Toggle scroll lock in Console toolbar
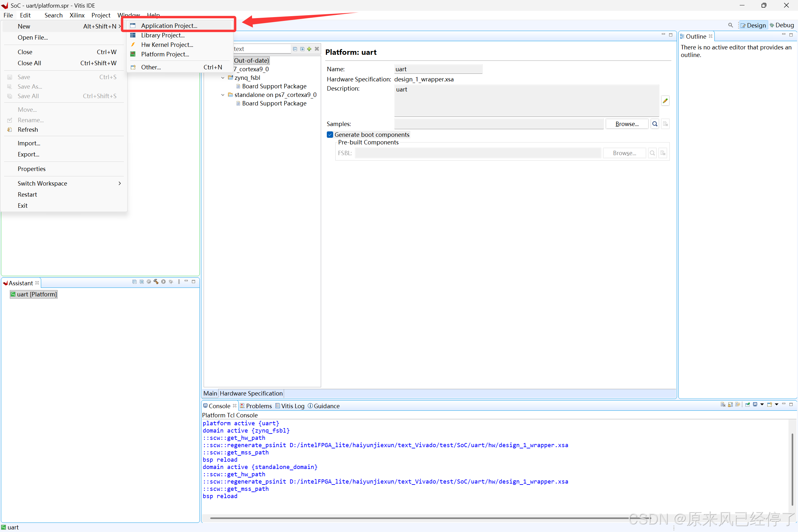The height and width of the screenshot is (532, 798). (730, 404)
